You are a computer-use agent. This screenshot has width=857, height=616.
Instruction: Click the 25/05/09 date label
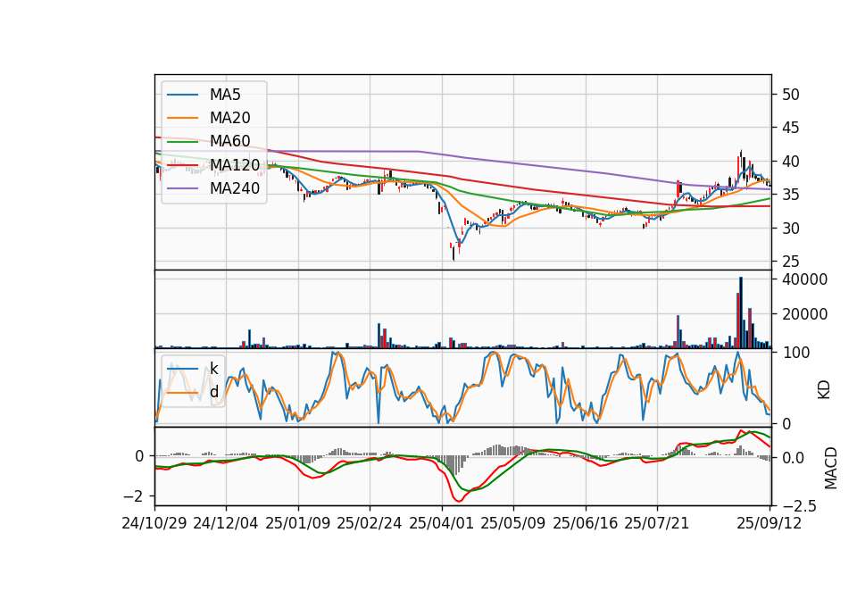click(512, 523)
